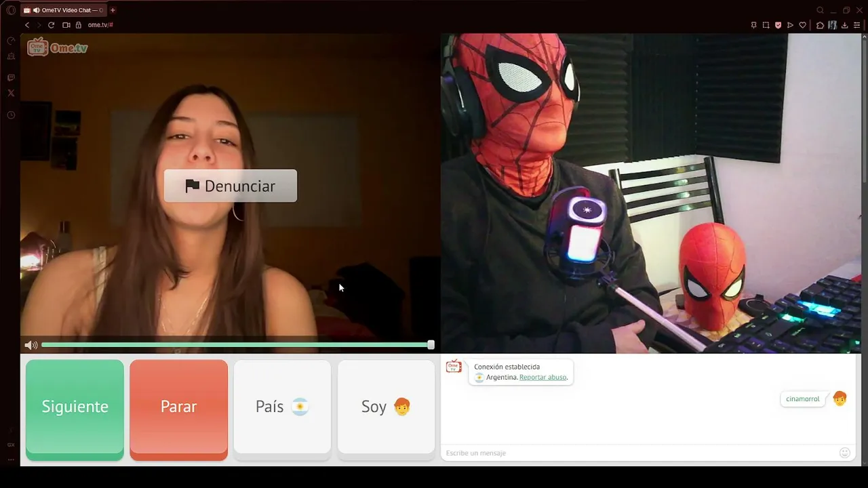Click the Reportar abuso link
The height and width of the screenshot is (488, 868).
542,378
